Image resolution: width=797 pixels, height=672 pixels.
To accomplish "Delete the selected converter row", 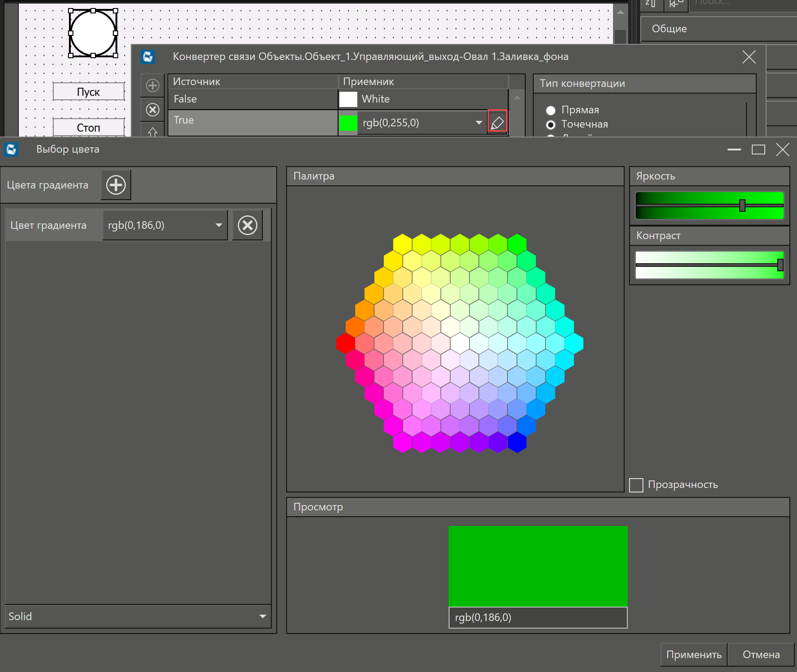I will pos(153,110).
